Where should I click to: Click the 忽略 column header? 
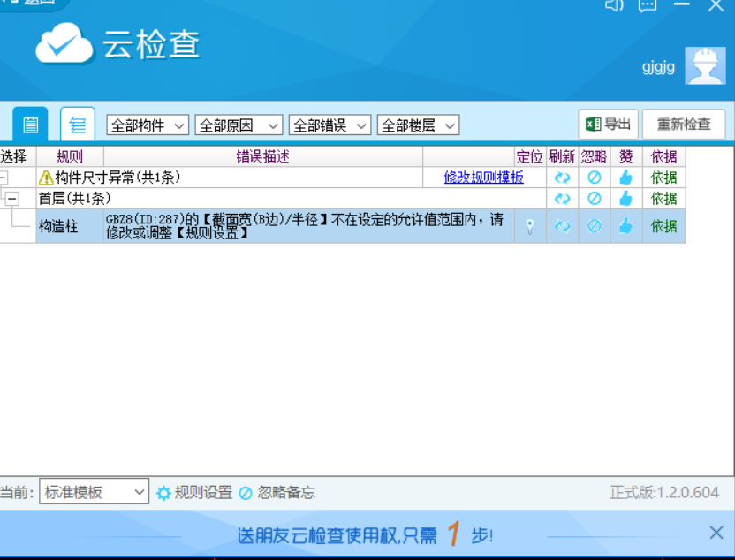click(594, 156)
